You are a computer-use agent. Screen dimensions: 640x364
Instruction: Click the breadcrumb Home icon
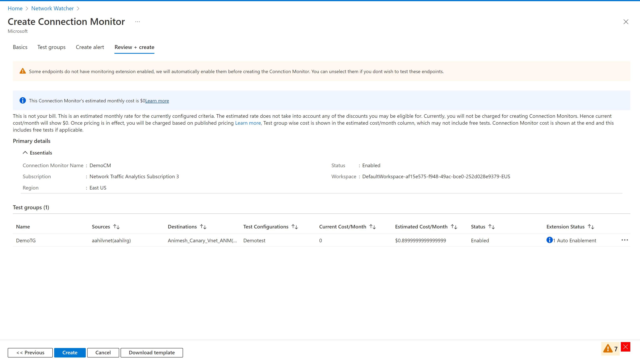tap(15, 8)
